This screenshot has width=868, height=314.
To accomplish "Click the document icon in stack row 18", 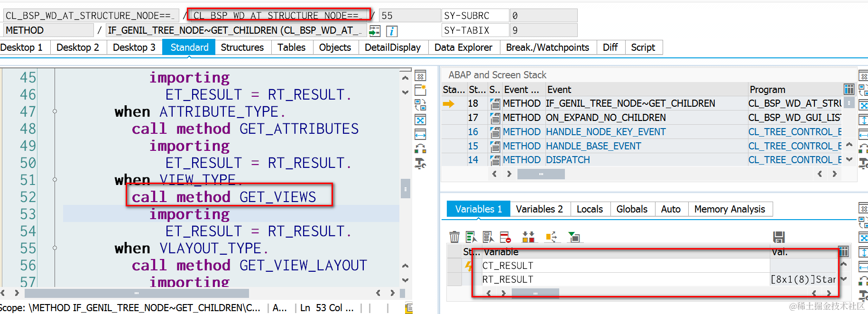I will click(x=495, y=104).
